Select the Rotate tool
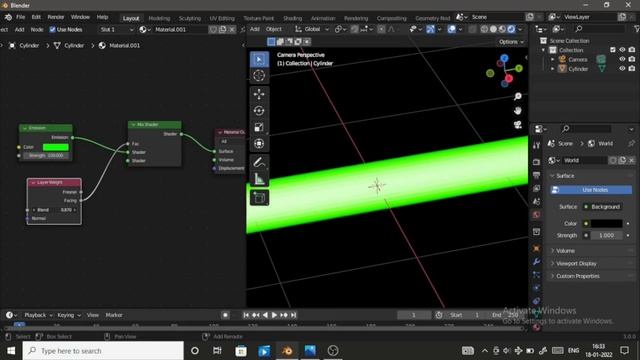The image size is (640, 360). tap(259, 111)
